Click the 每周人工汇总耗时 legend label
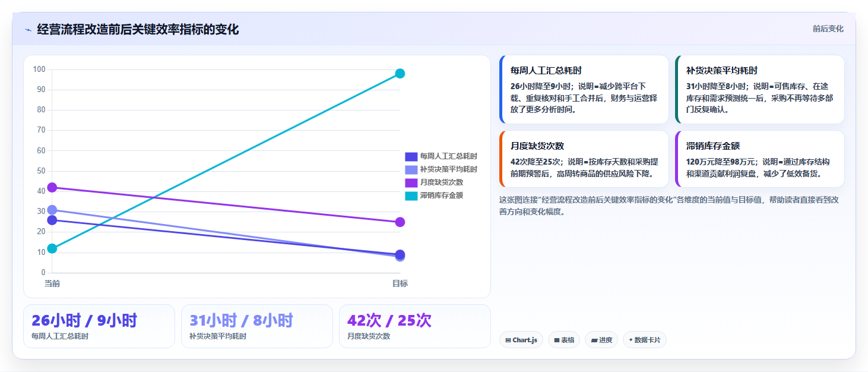Screen dimensions: 868x372 pyautogui.click(x=448, y=156)
